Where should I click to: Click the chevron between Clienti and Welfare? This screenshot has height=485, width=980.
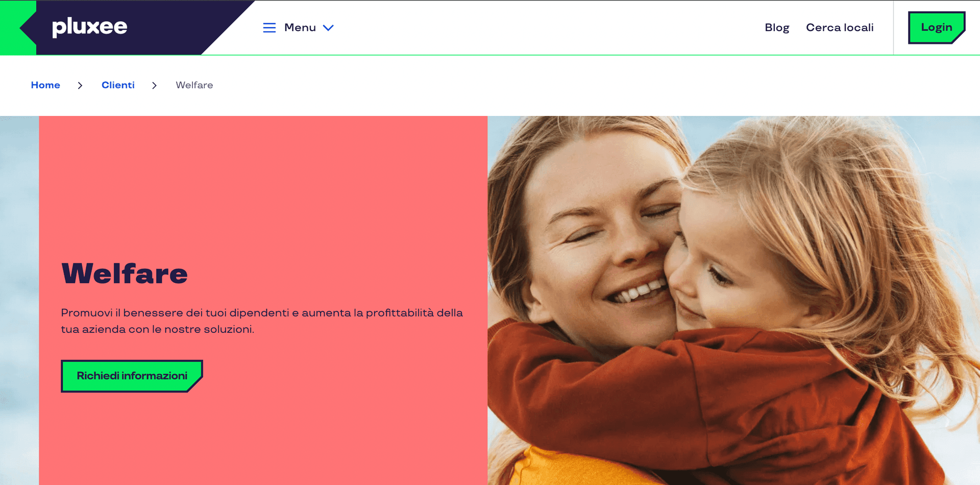pos(154,85)
